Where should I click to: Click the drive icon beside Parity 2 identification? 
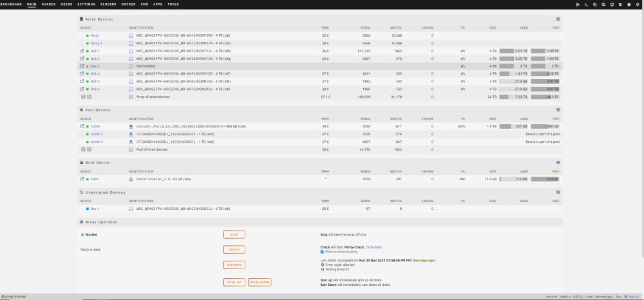click(x=131, y=43)
